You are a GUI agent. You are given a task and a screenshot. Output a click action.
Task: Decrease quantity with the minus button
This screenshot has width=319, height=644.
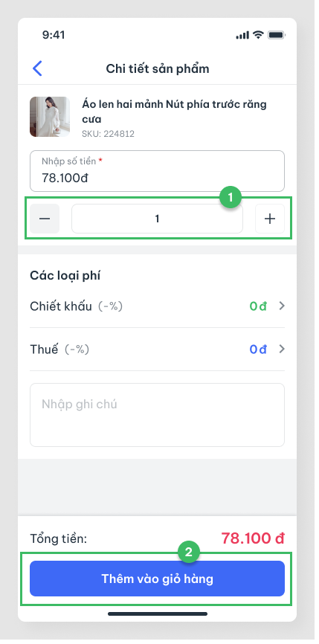(45, 219)
